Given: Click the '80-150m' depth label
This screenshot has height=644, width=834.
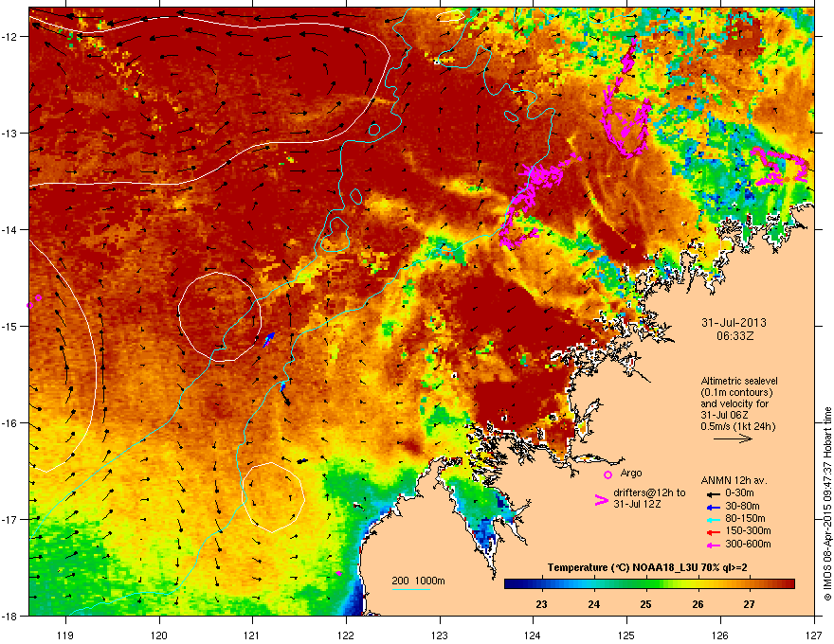Looking at the screenshot, I should pos(745,518).
